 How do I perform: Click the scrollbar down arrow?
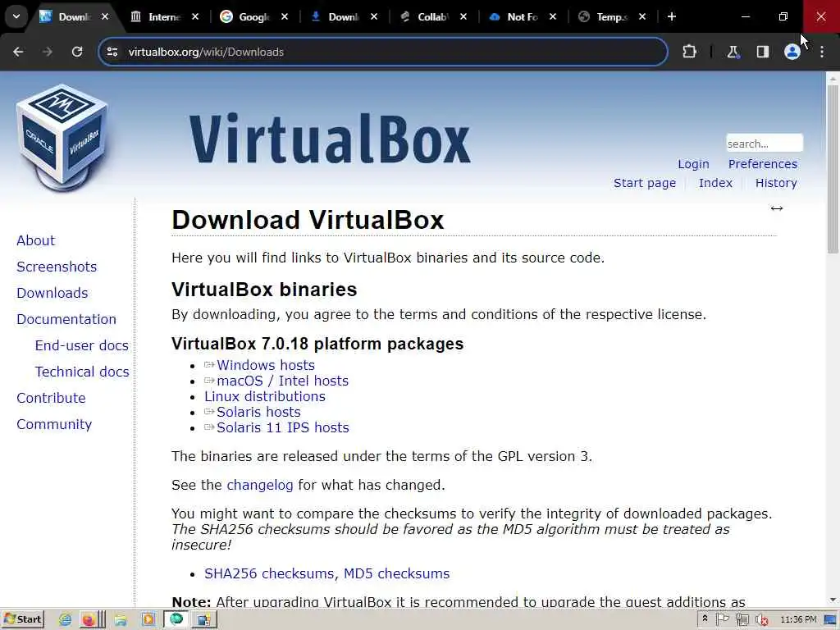click(x=833, y=600)
